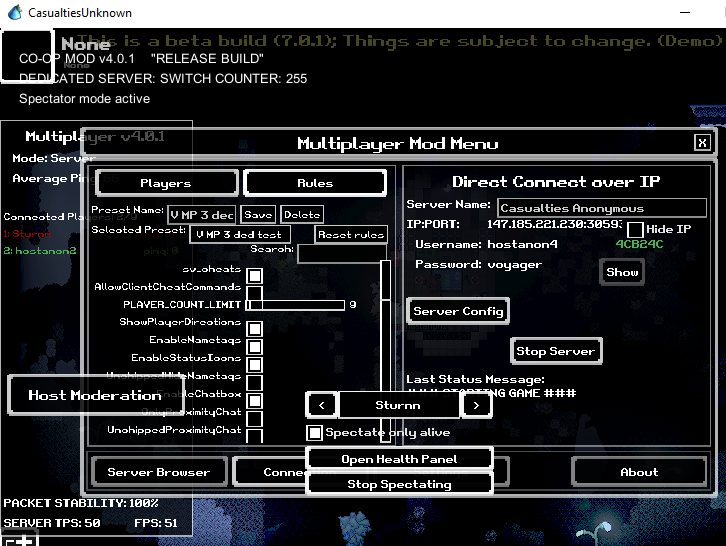Enable the Hide IP checkbox

(x=635, y=229)
